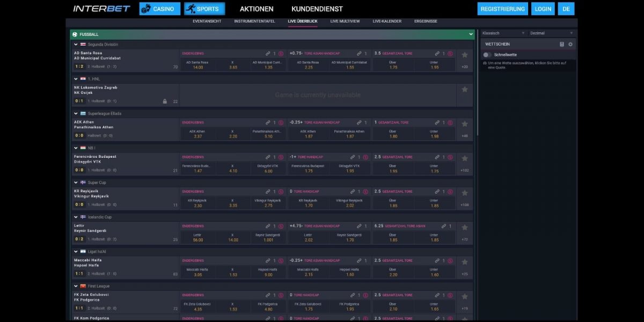The width and height of the screenshot is (644, 322).
Task: Collapse the Superleague Ellada league
Action: 75,113
